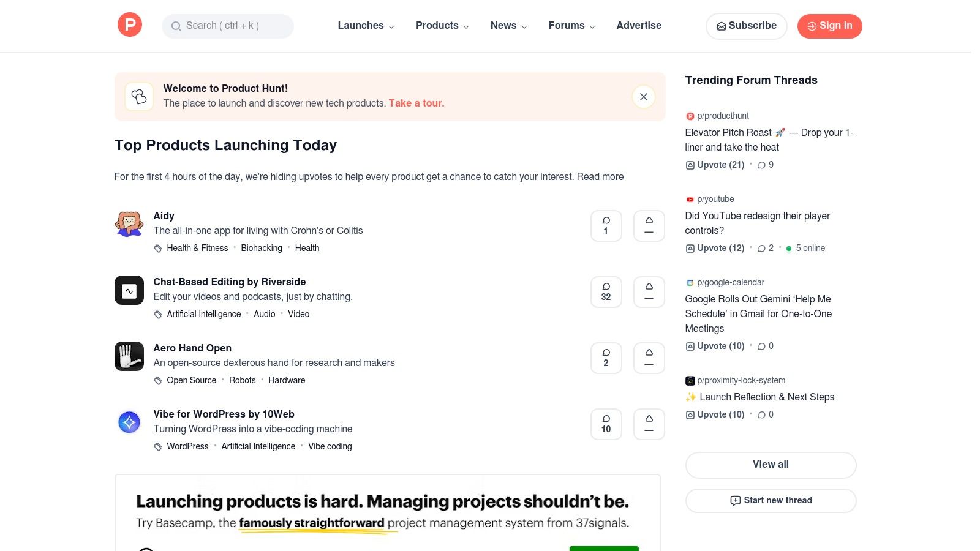
Task: Click the Subscribe button
Action: [746, 26]
